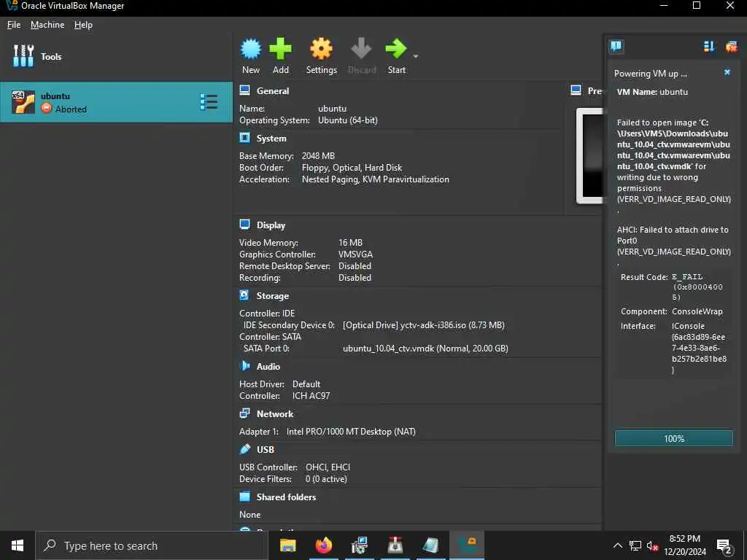
Task: Click the Base Memory 2048 MB value
Action: pyautogui.click(x=318, y=156)
